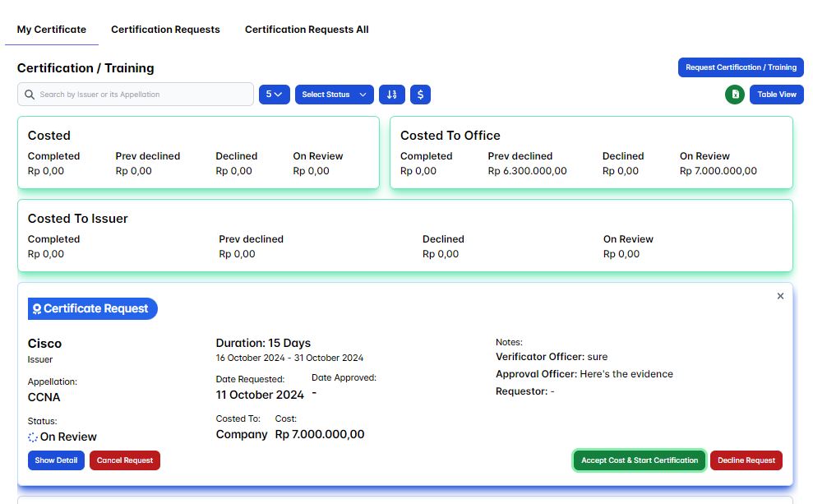The image size is (813, 504).
Task: Open the Certification Requests tab
Action: 165,30
